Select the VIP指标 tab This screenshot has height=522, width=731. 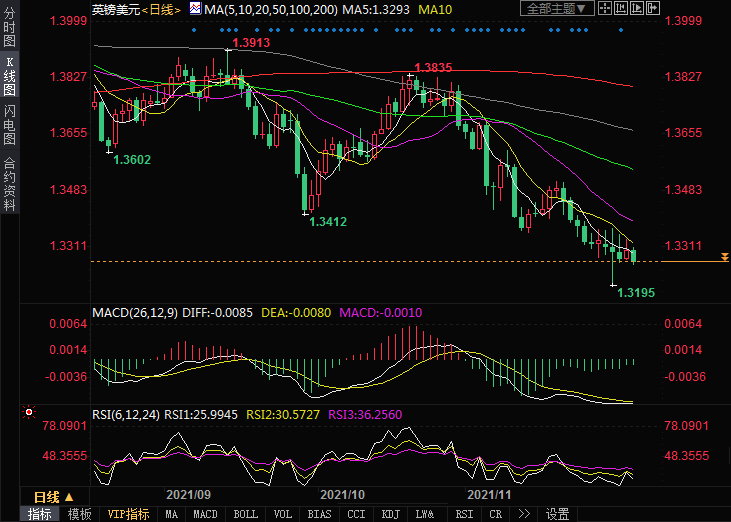(128, 514)
